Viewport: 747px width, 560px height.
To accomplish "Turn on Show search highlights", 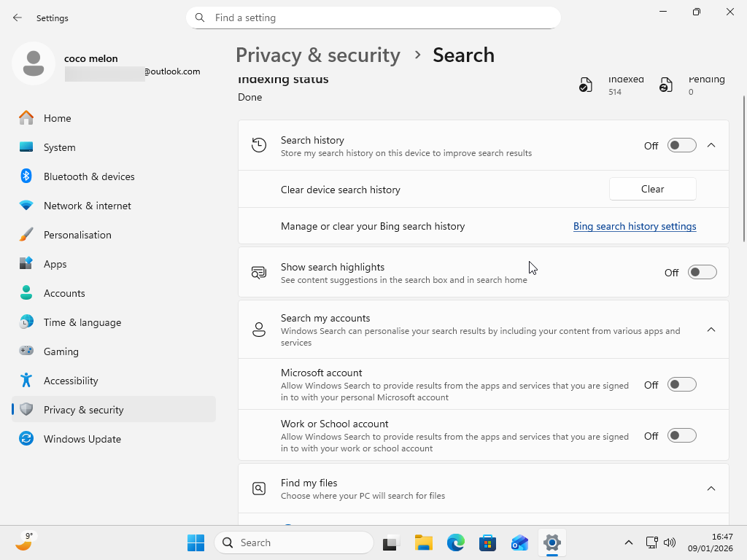I will coord(702,271).
